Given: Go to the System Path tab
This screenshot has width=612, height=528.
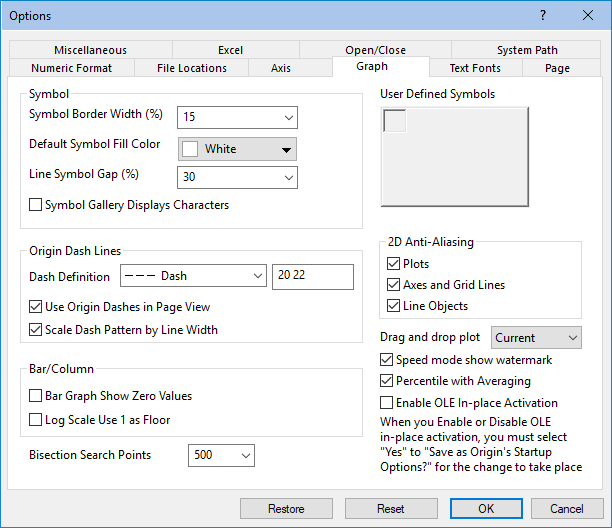Looking at the screenshot, I should (527, 50).
